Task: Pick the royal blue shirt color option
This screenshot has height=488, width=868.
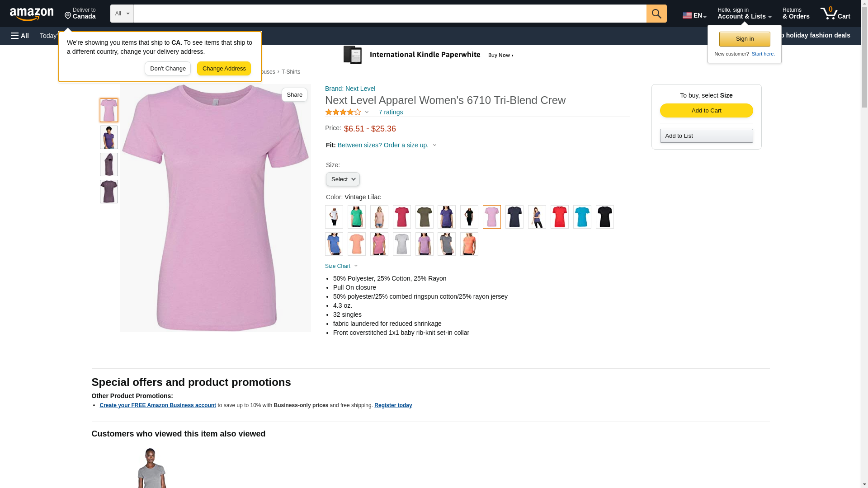Action: point(334,244)
